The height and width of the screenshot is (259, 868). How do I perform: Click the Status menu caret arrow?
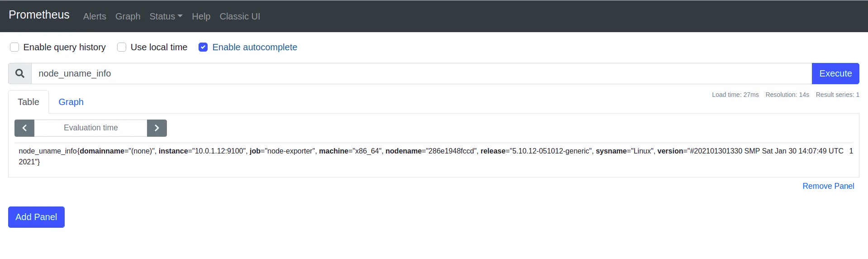[180, 16]
